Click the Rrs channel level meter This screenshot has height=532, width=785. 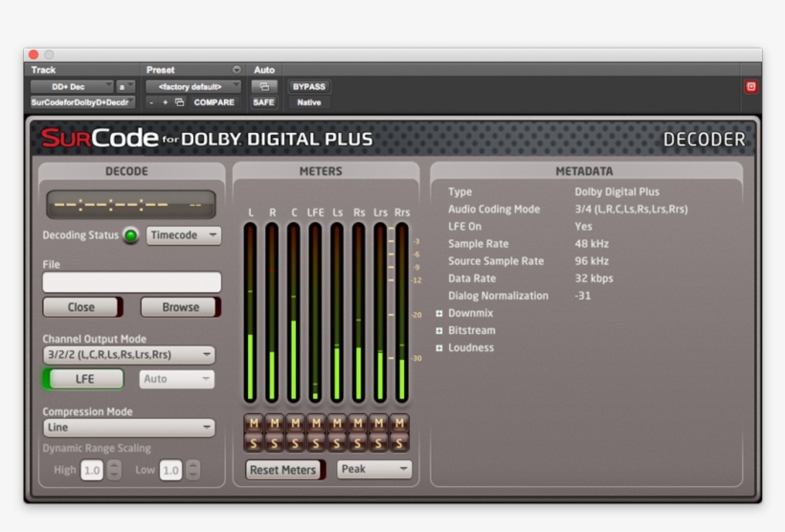pyautogui.click(x=401, y=312)
